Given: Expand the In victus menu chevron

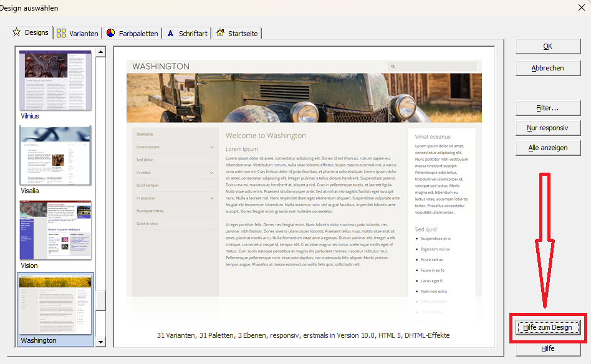Looking at the screenshot, I should coord(212,173).
